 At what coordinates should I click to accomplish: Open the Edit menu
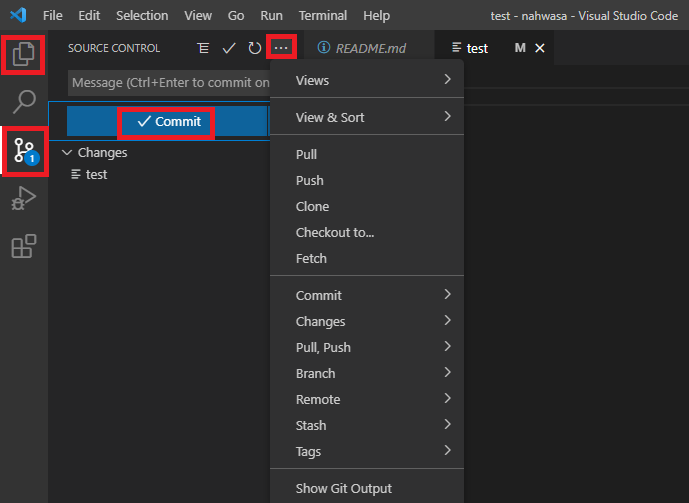click(x=89, y=15)
